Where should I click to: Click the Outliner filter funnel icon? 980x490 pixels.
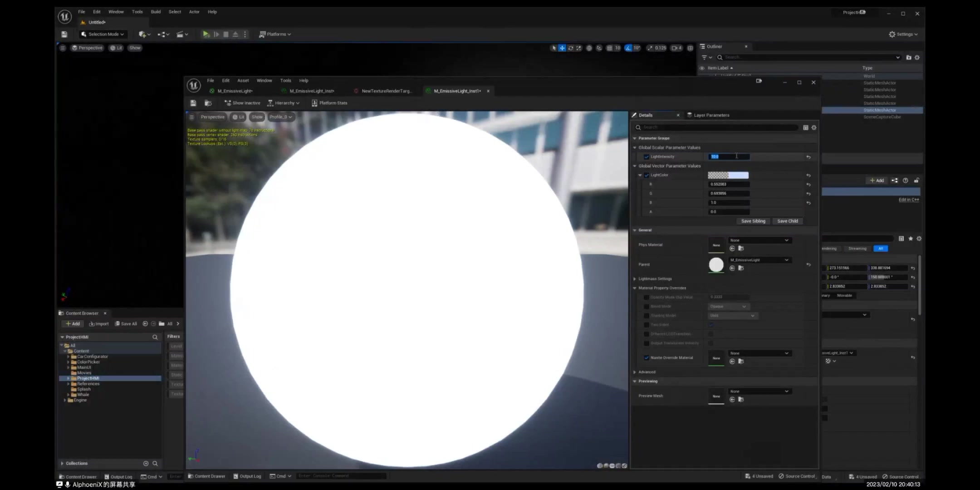pyautogui.click(x=705, y=58)
